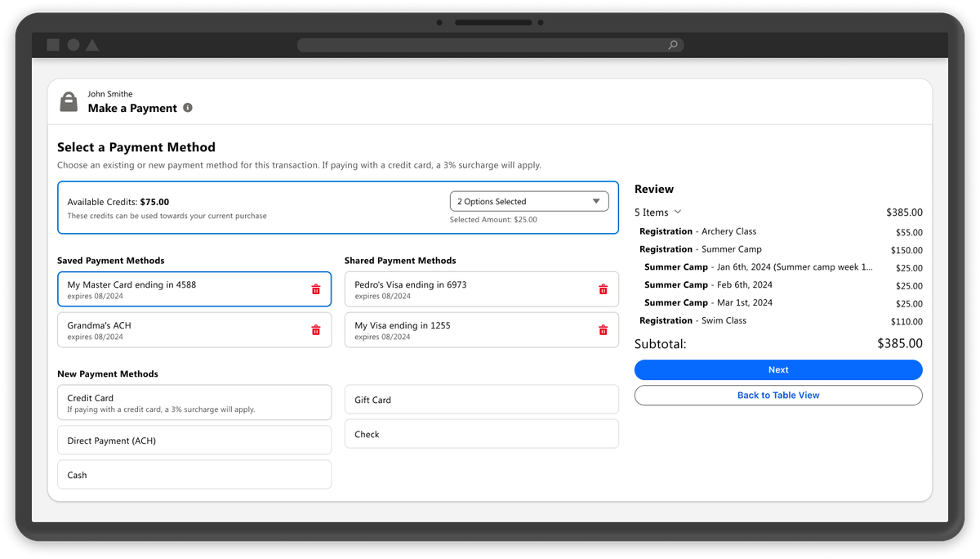Click the Review heading
This screenshot has height=559, width=980.
pyautogui.click(x=654, y=189)
